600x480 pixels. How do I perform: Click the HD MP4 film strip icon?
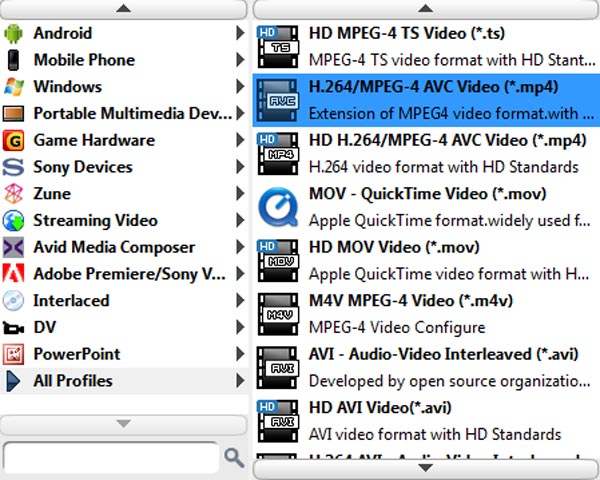click(x=278, y=153)
